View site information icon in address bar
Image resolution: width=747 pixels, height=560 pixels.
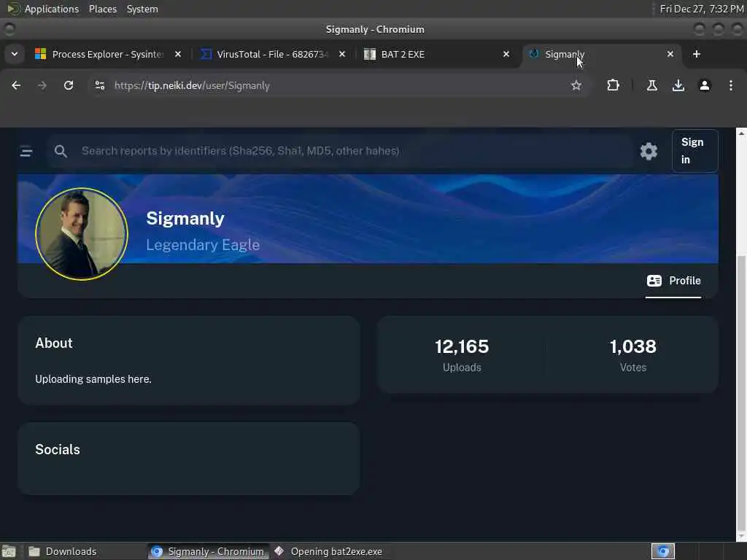[x=99, y=85]
